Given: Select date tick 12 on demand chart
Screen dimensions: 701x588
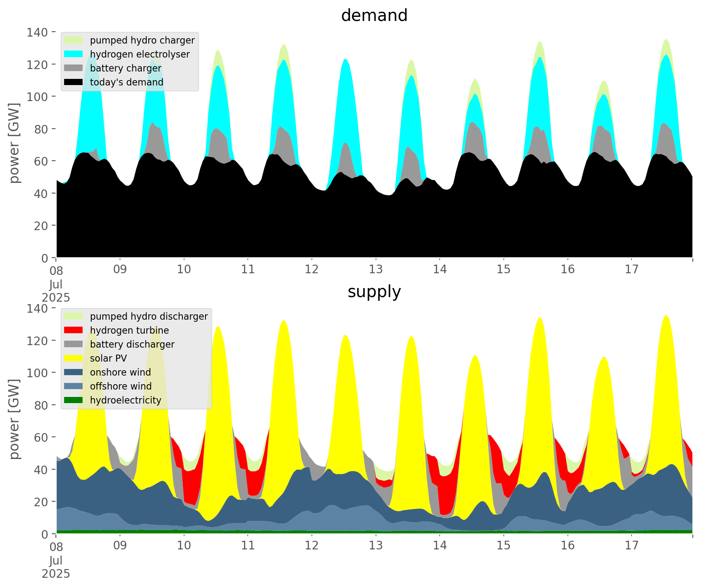Looking at the screenshot, I should 312,270.
